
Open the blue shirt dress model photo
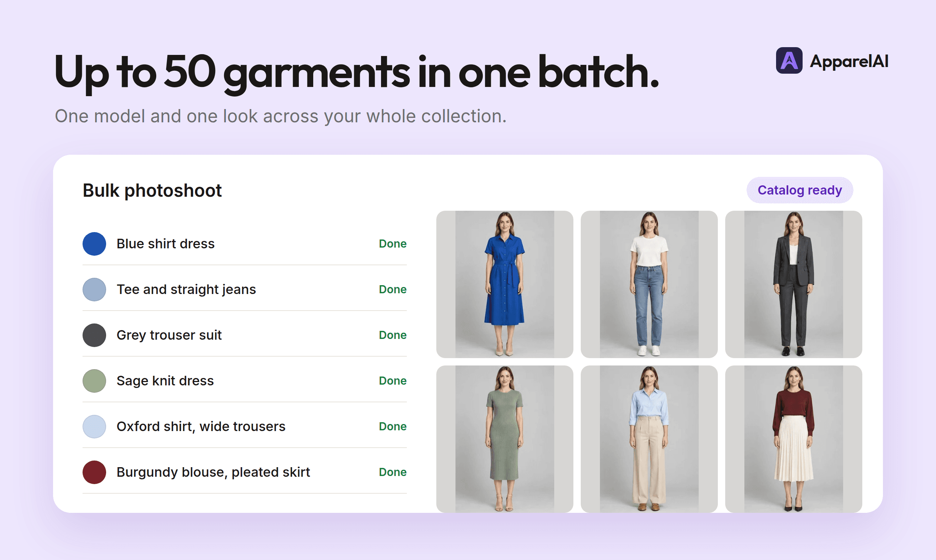click(x=504, y=284)
